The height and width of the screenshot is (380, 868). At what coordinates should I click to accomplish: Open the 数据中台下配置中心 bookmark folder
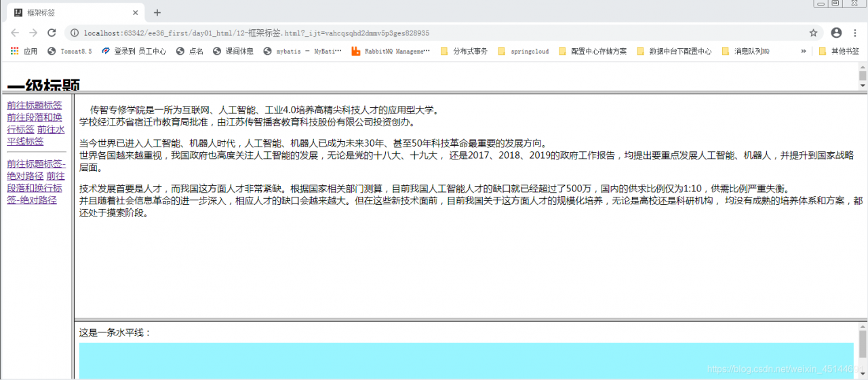(x=675, y=51)
